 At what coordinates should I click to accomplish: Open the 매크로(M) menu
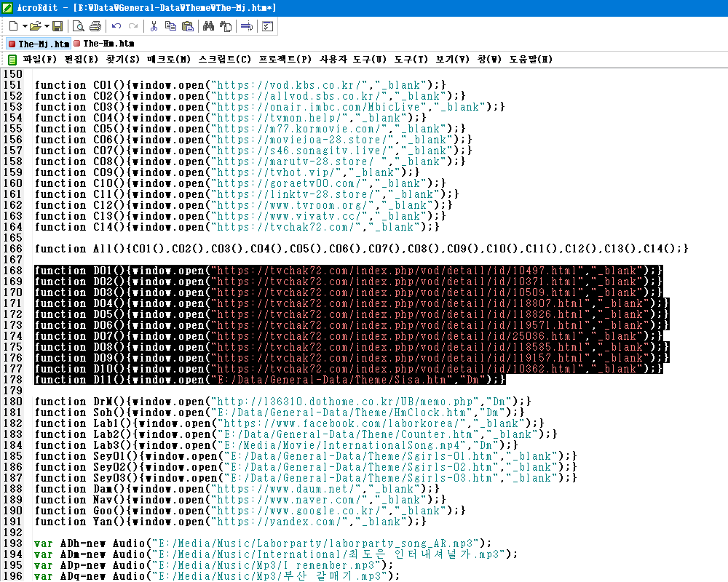(169, 60)
